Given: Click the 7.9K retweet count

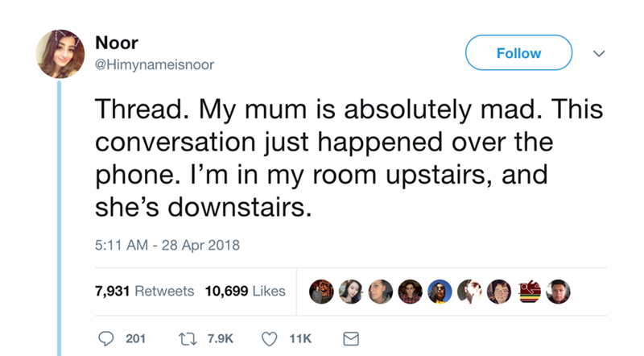Looking at the screenshot, I should point(220,339).
